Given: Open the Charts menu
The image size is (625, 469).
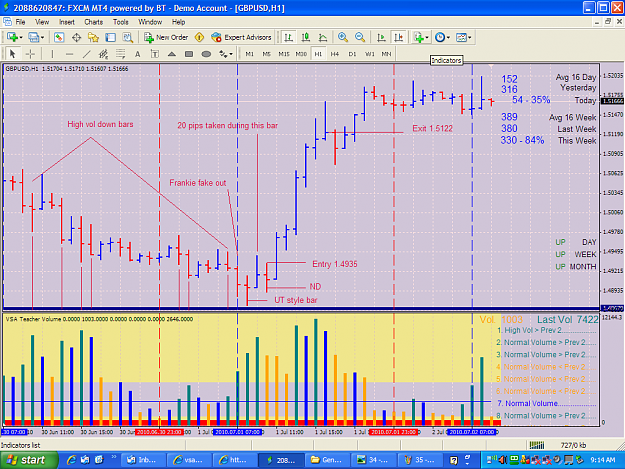Looking at the screenshot, I should (x=93, y=22).
